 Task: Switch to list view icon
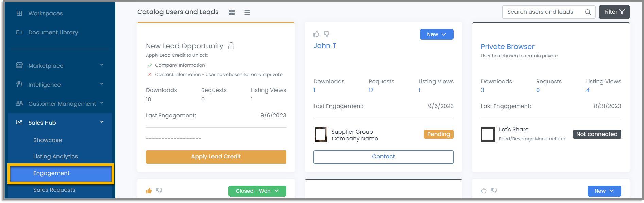pos(247,12)
